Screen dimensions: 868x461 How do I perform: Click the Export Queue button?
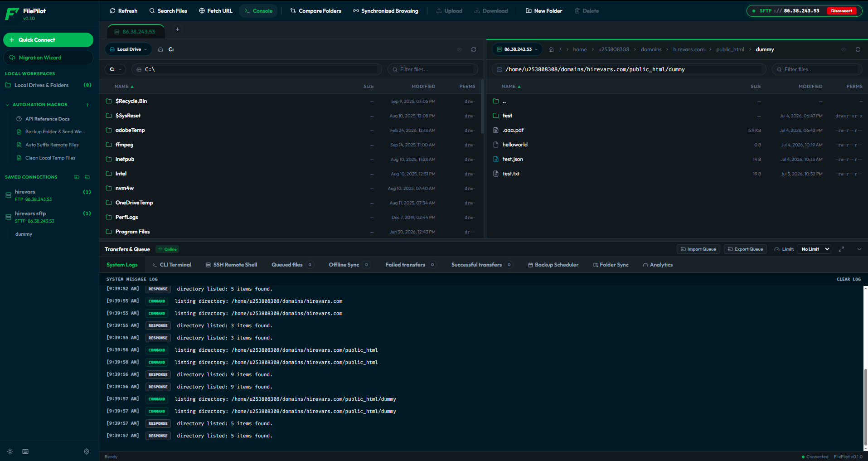pyautogui.click(x=745, y=249)
